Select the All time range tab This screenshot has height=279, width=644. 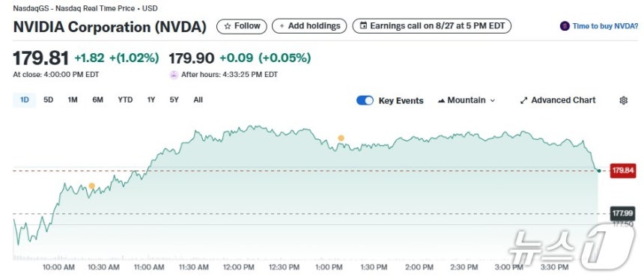(198, 99)
